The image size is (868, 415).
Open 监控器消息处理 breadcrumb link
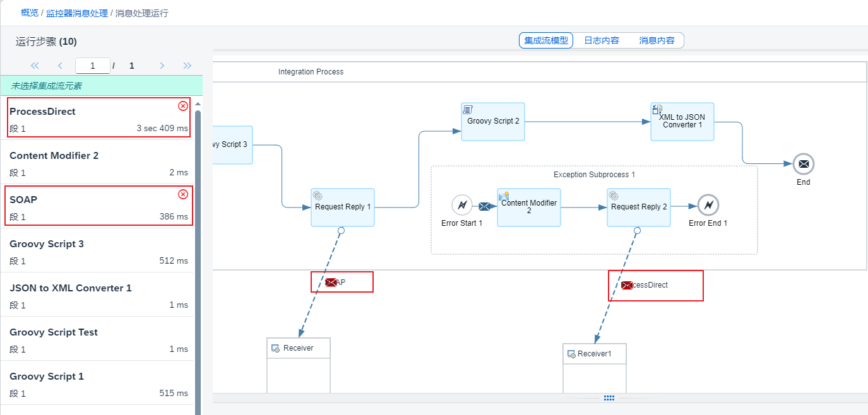(76, 13)
